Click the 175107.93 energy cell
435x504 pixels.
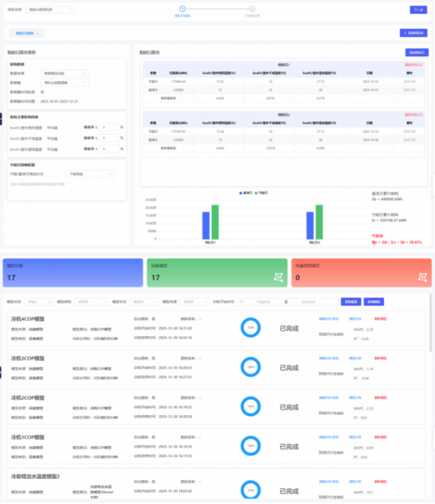[x=178, y=131]
